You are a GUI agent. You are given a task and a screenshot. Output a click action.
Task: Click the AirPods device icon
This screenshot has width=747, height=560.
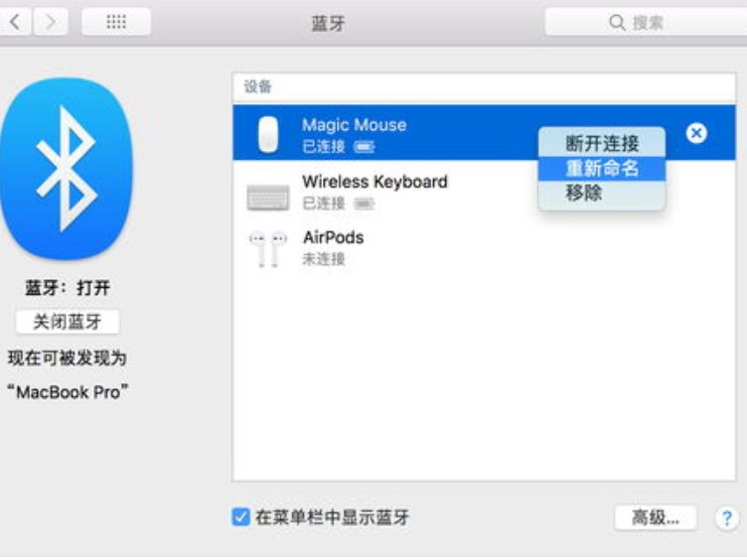pos(268,249)
